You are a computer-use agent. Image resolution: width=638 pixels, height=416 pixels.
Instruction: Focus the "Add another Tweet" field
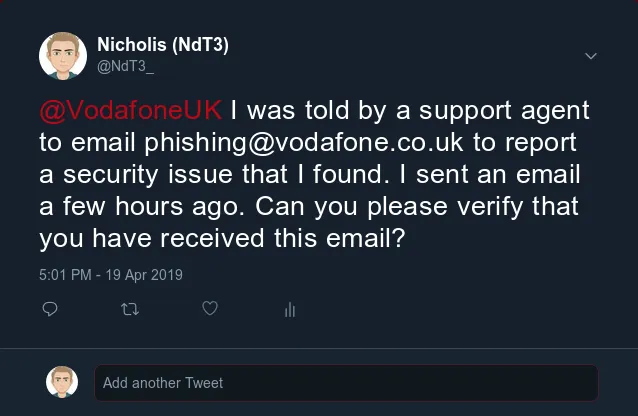(345, 383)
